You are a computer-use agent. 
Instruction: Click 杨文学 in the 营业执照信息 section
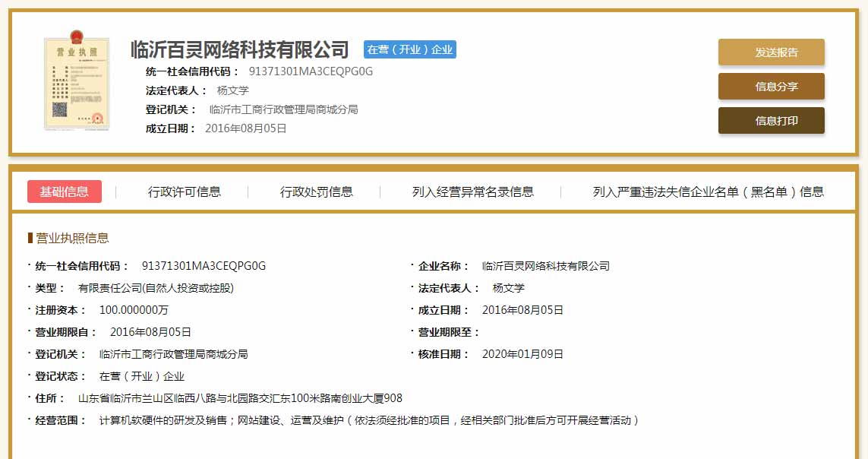click(508, 288)
